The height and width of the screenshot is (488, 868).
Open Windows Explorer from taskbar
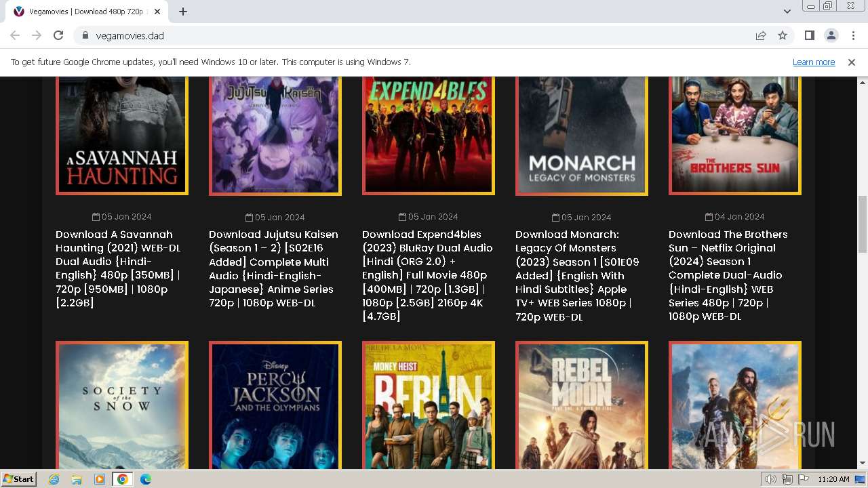pos(77,479)
